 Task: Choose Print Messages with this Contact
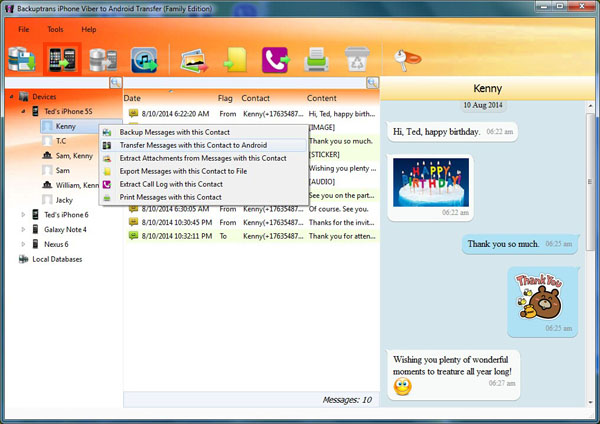[x=204, y=197]
